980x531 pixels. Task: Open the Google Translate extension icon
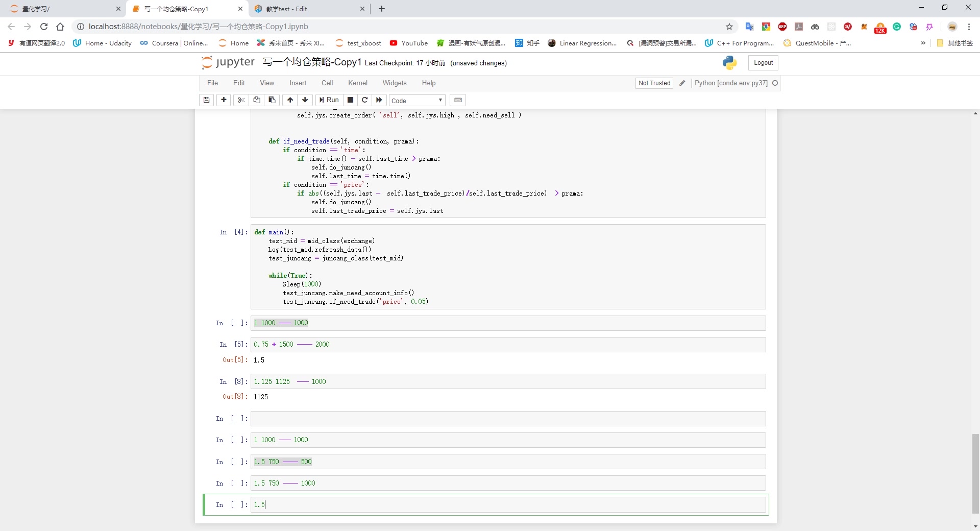749,27
